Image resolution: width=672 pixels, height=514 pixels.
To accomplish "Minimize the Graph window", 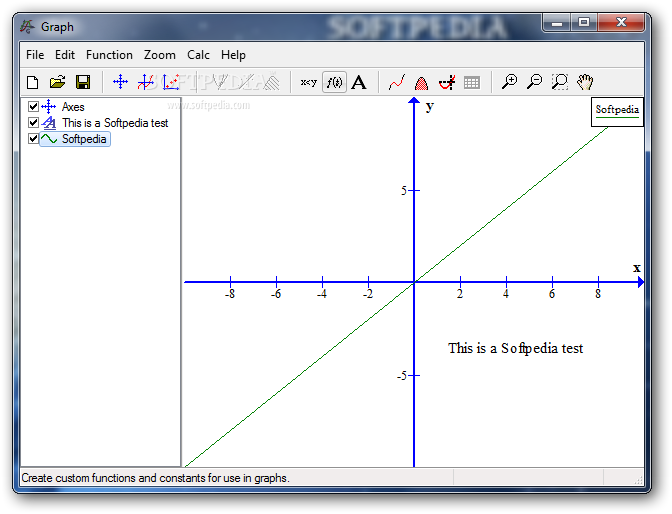I will tap(557, 23).
